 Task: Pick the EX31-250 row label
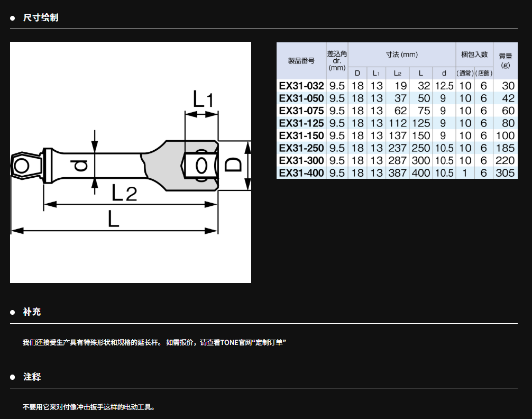pos(301,148)
